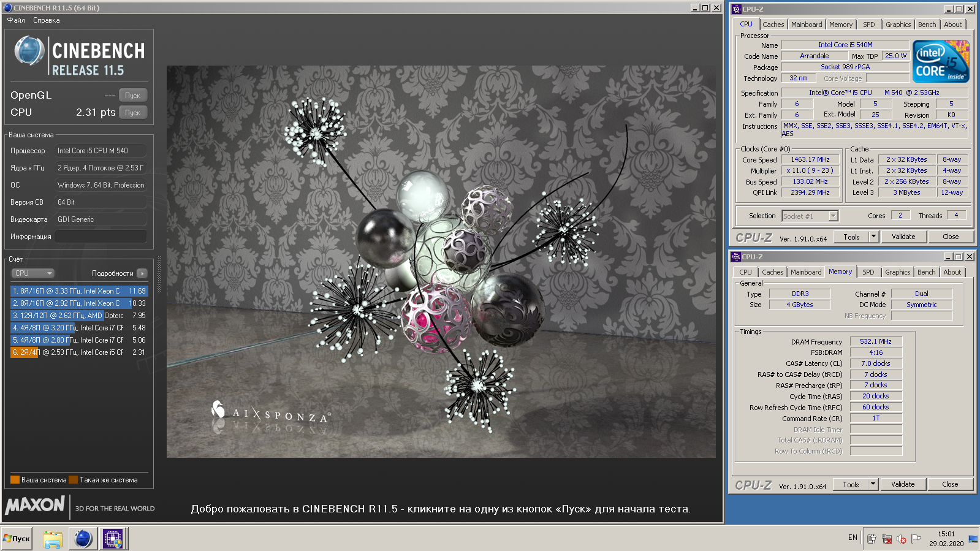Click the Intel Core i5 logo badge
980x551 pixels.
941,61
